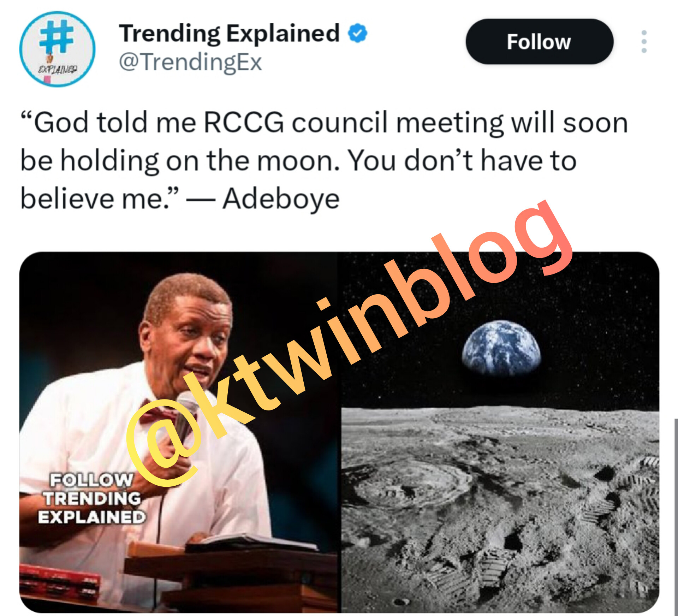The width and height of the screenshot is (678, 616).
Task: Click the Trending Explained display name
Action: click(x=229, y=33)
